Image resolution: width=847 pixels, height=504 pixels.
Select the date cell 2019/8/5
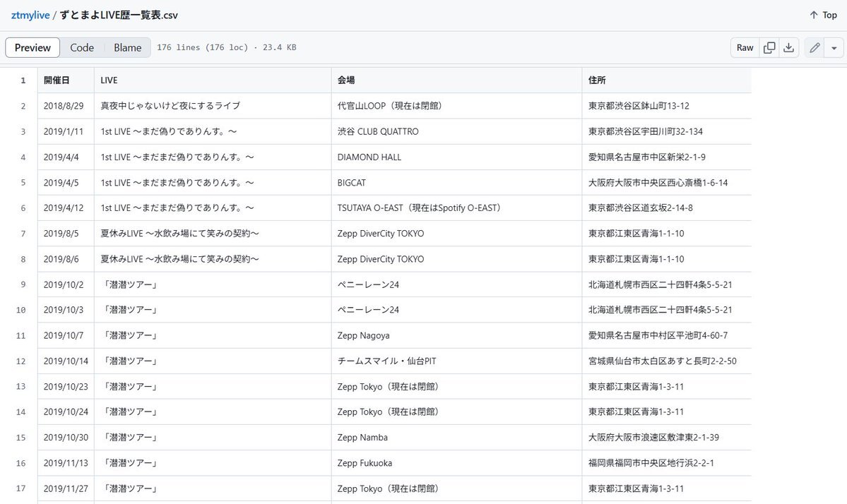[x=66, y=233]
